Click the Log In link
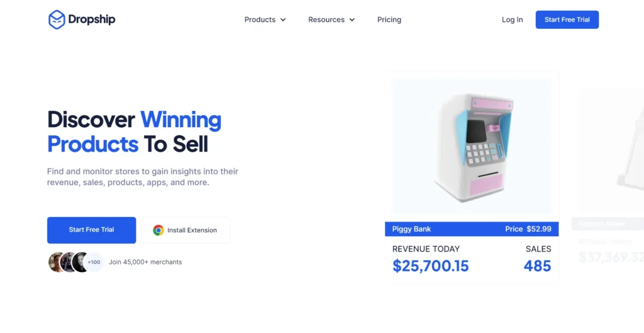This screenshot has height=333, width=644. coord(512,20)
